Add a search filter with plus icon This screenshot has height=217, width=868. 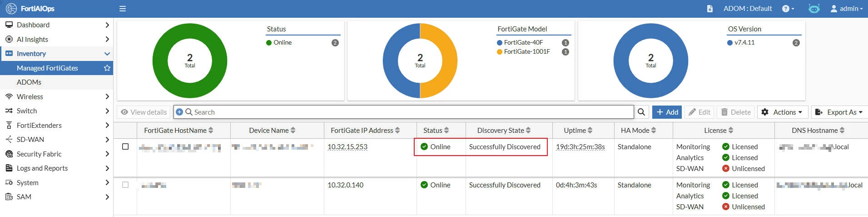(179, 112)
